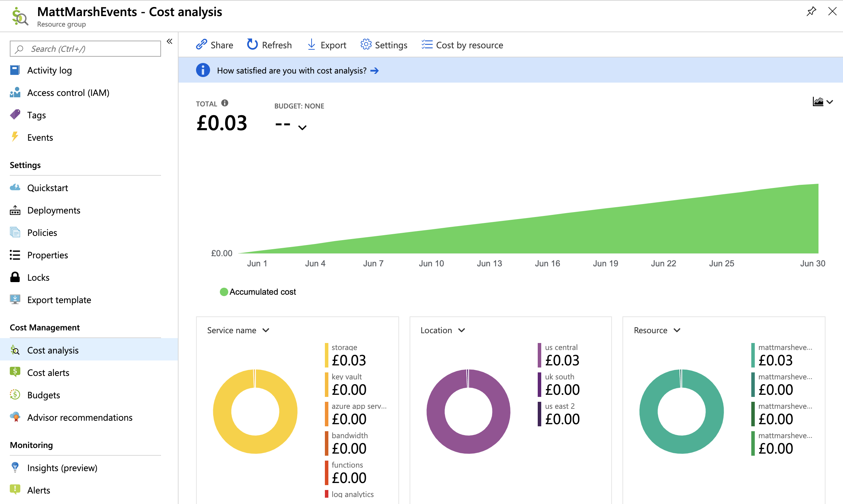Open the Service name dropdown
Image resolution: width=843 pixels, height=504 pixels.
238,330
